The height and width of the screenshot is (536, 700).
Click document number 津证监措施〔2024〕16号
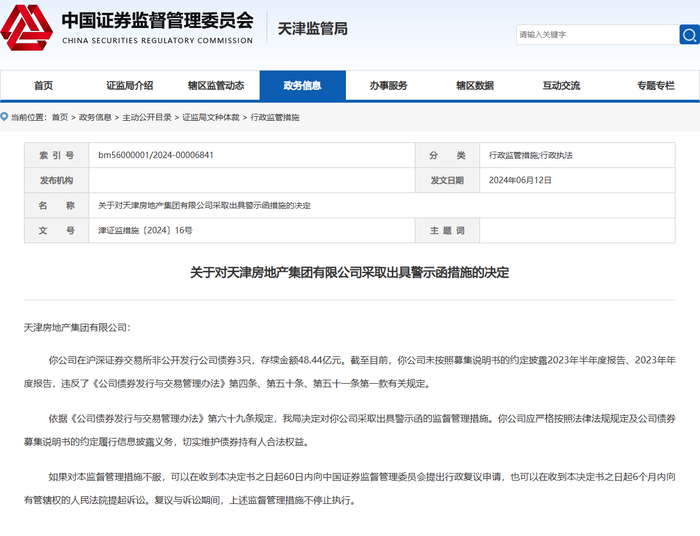[x=146, y=230]
